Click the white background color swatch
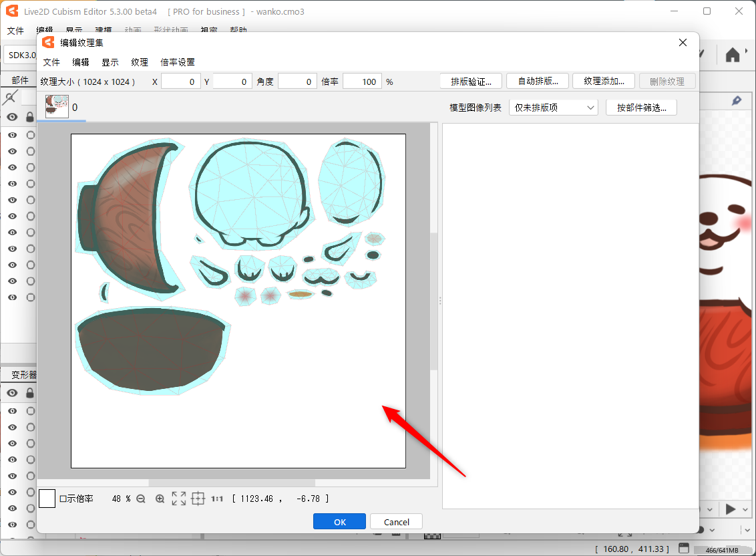The image size is (756, 556). click(x=47, y=499)
